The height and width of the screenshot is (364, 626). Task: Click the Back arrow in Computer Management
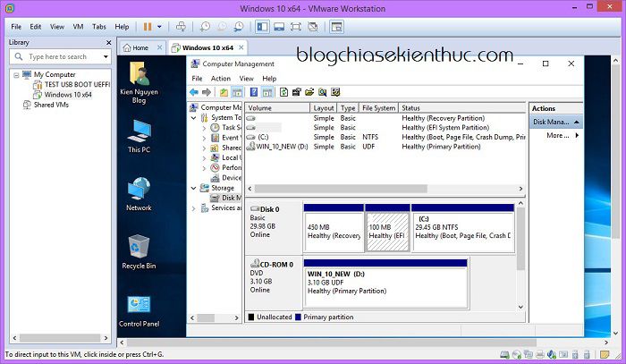tap(194, 93)
